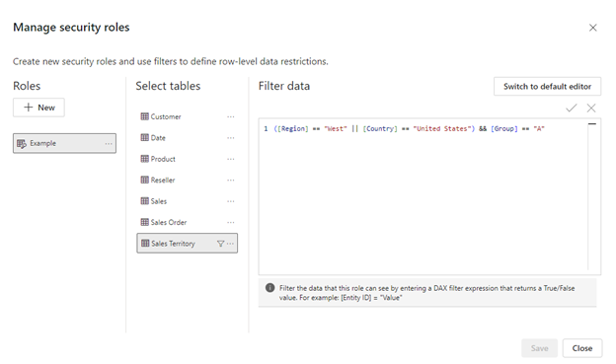The image size is (616, 364).
Task: Close the Manage security roles dialog with X
Action: tap(593, 28)
